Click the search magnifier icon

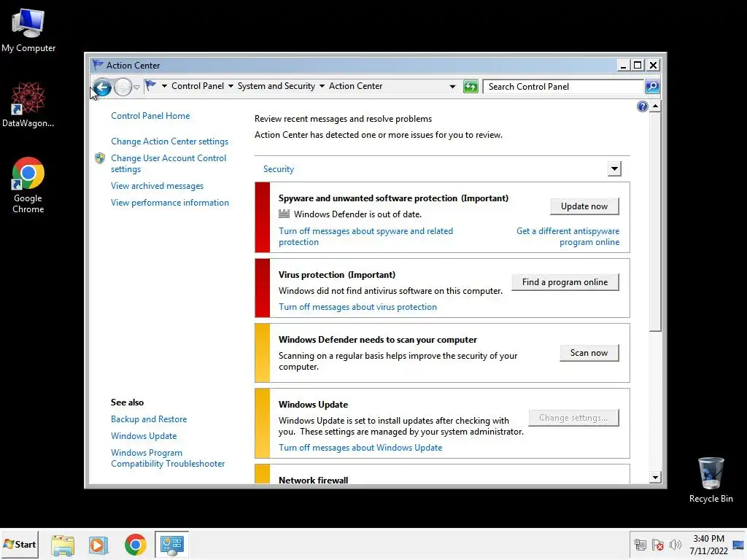tap(651, 87)
